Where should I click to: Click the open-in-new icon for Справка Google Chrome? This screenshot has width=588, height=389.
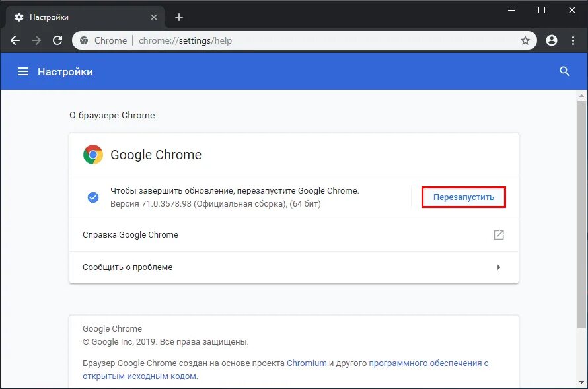[498, 235]
